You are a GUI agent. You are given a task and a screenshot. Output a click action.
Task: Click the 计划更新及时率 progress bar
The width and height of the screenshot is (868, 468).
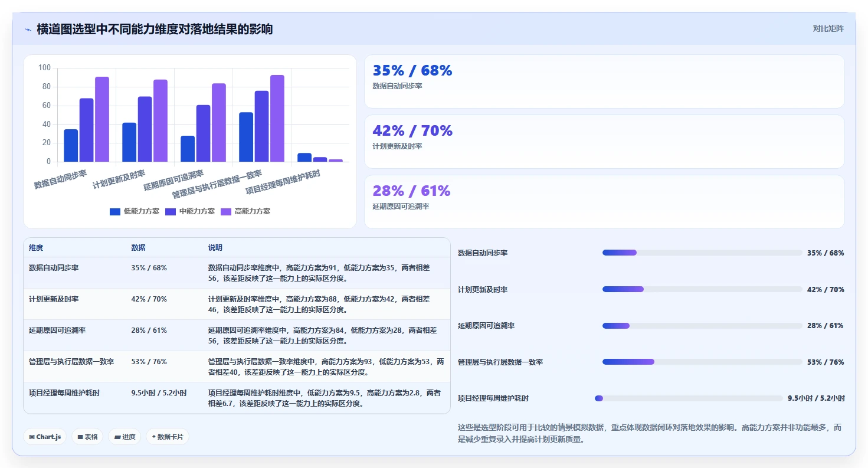click(702, 289)
